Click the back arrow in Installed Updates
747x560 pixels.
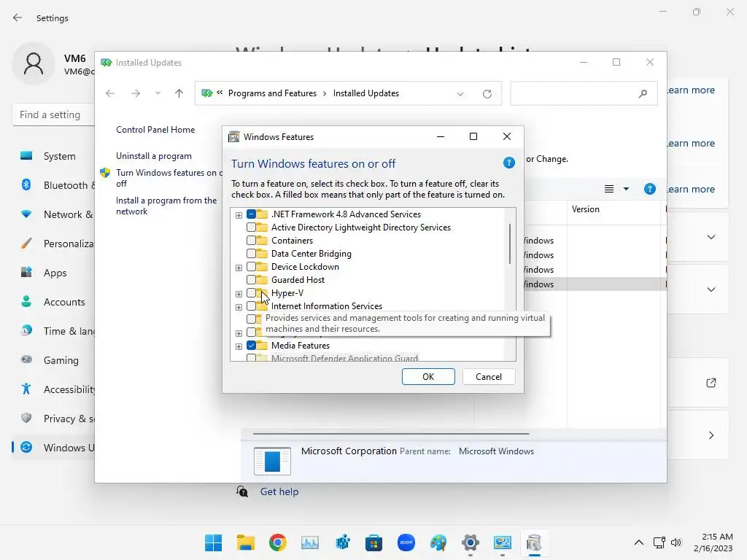click(x=110, y=93)
